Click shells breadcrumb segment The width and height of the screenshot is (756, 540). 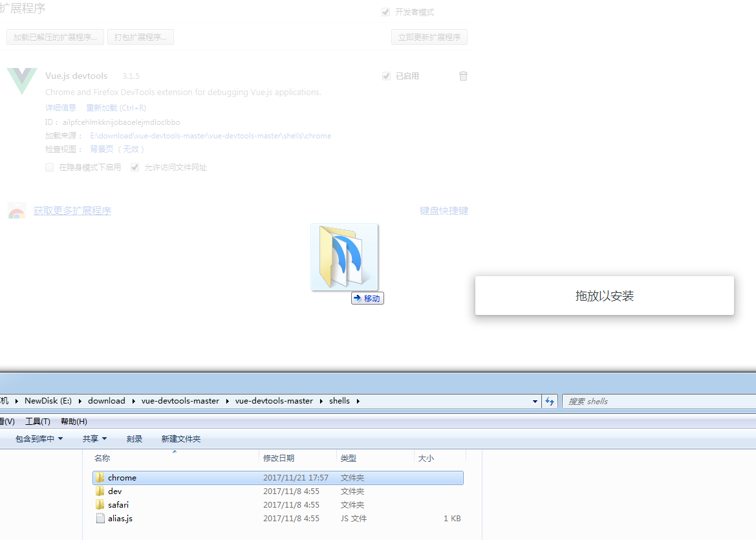[340, 401]
